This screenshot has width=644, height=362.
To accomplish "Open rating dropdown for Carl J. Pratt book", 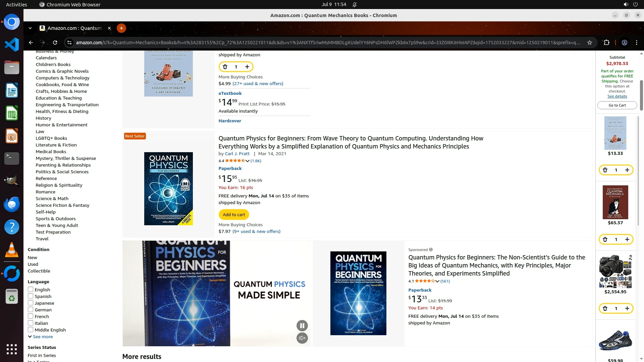I will (248, 161).
